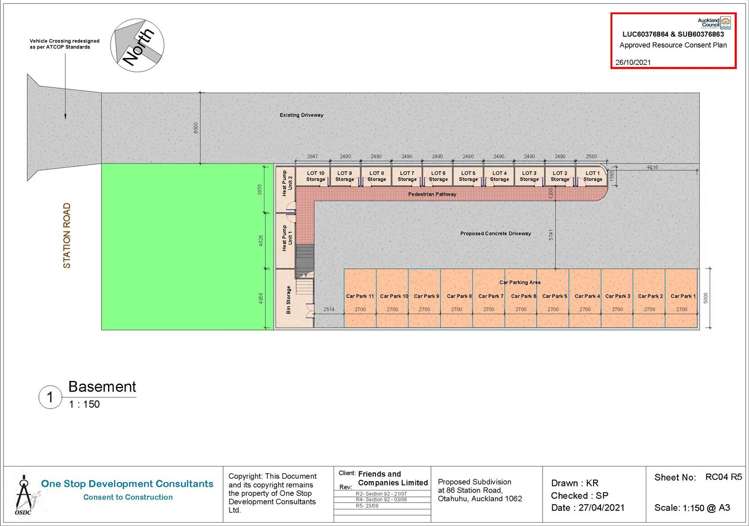
Task: Select the 'LOT 10 Storage' room
Action: [x=311, y=176]
